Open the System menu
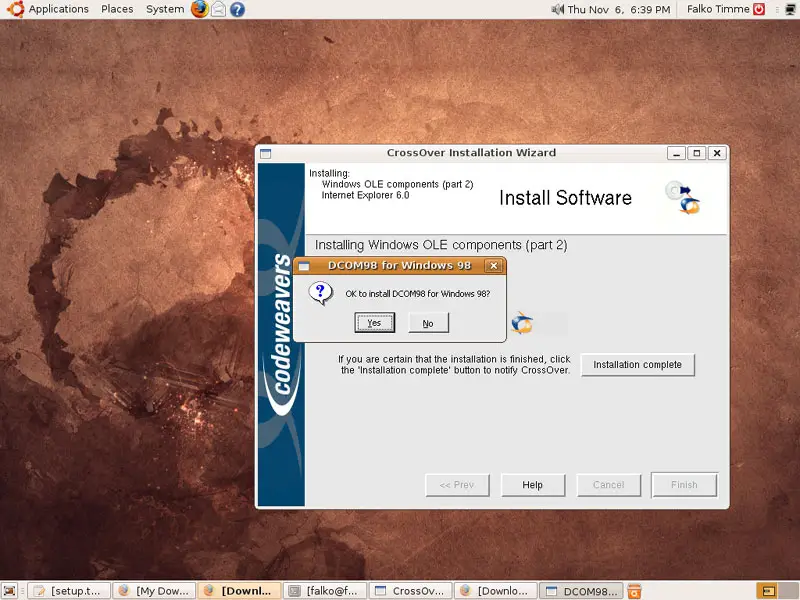Viewport: 800px width, 600px height. [165, 9]
